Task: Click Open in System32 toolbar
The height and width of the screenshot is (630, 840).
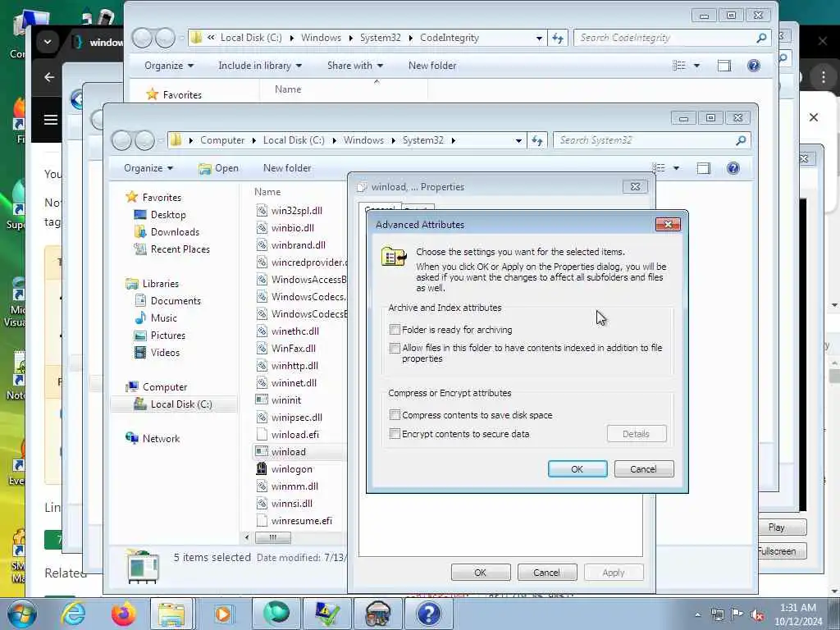Action: click(x=218, y=168)
